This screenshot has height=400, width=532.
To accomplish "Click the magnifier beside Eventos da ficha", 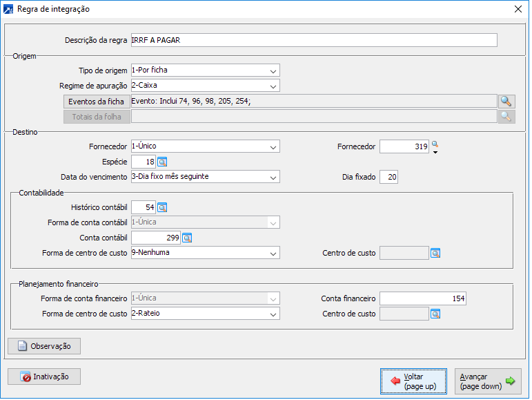I will 507,101.
